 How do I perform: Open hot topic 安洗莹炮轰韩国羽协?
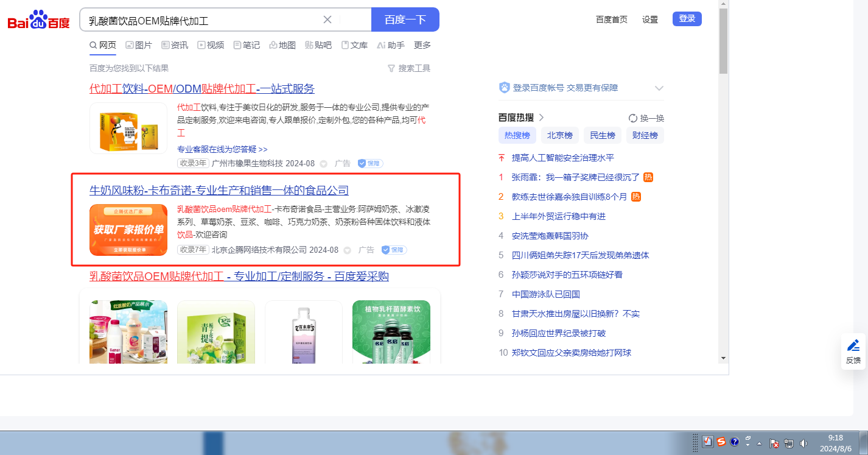pyautogui.click(x=550, y=236)
